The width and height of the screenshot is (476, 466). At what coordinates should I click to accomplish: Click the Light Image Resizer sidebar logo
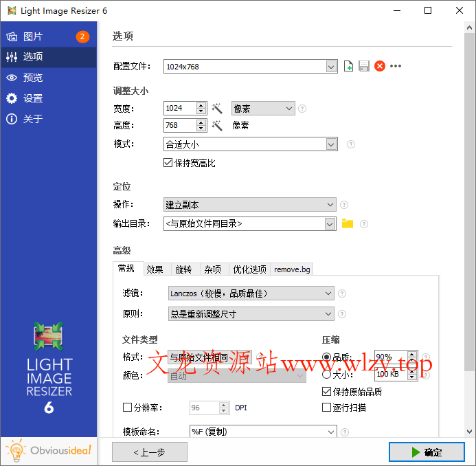click(49, 368)
